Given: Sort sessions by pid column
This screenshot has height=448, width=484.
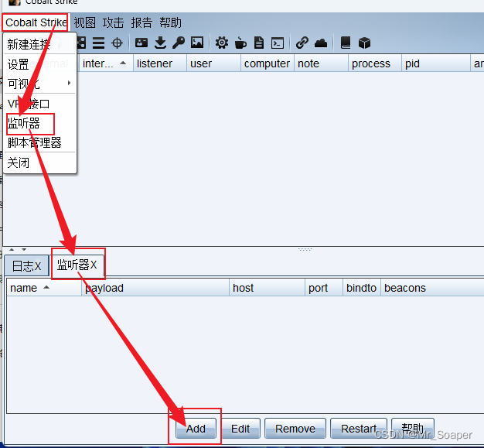Looking at the screenshot, I should [436, 63].
